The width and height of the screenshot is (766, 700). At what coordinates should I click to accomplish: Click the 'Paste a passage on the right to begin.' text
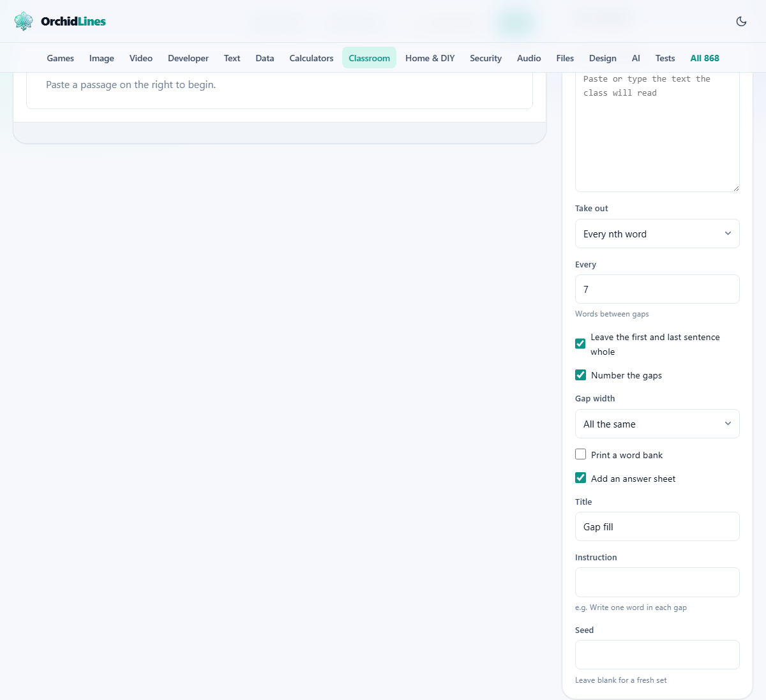click(x=131, y=84)
